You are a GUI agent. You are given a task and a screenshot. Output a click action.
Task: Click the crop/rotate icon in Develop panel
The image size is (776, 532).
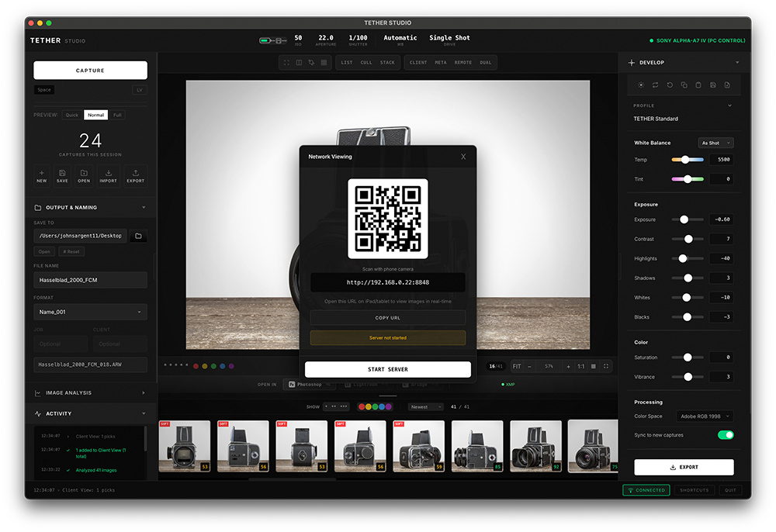pyautogui.click(x=656, y=85)
